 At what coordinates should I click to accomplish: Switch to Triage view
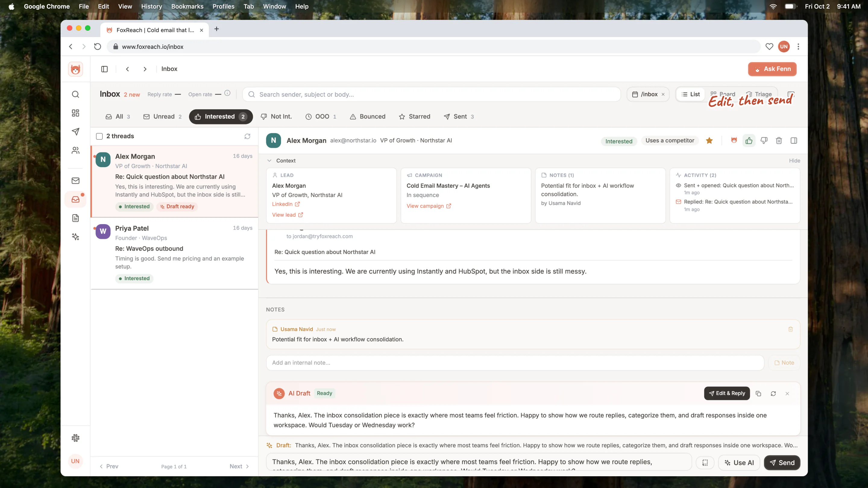(759, 94)
